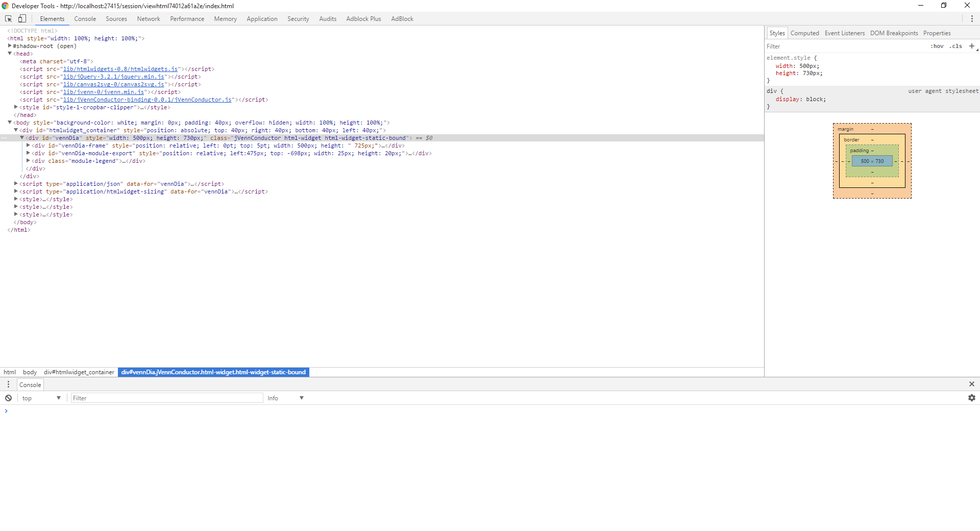
Task: Open the top frame context dropdown
Action: [x=41, y=398]
